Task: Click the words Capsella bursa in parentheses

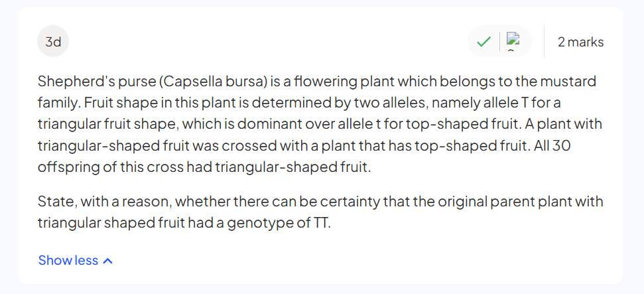Action: pos(213,82)
